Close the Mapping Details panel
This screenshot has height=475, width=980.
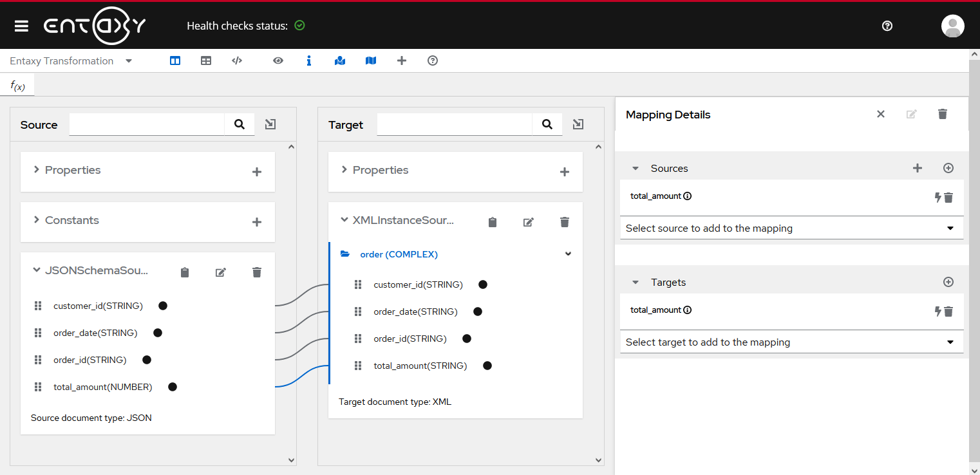[x=881, y=114]
